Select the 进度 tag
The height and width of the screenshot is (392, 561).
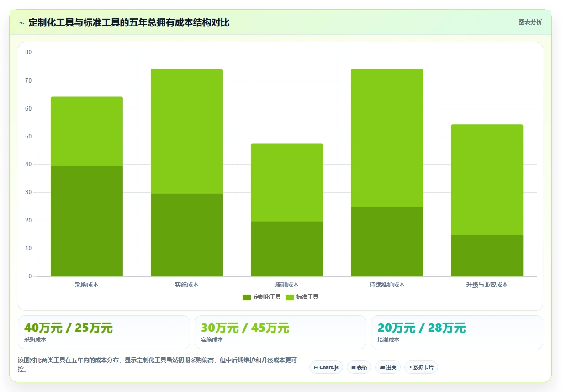388,367
